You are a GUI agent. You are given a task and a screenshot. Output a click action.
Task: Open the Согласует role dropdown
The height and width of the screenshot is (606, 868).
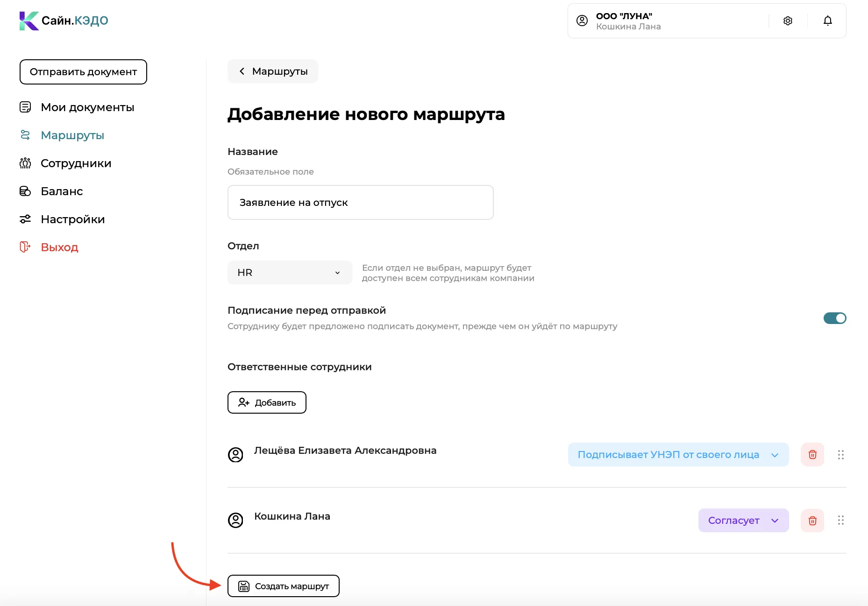pos(743,520)
